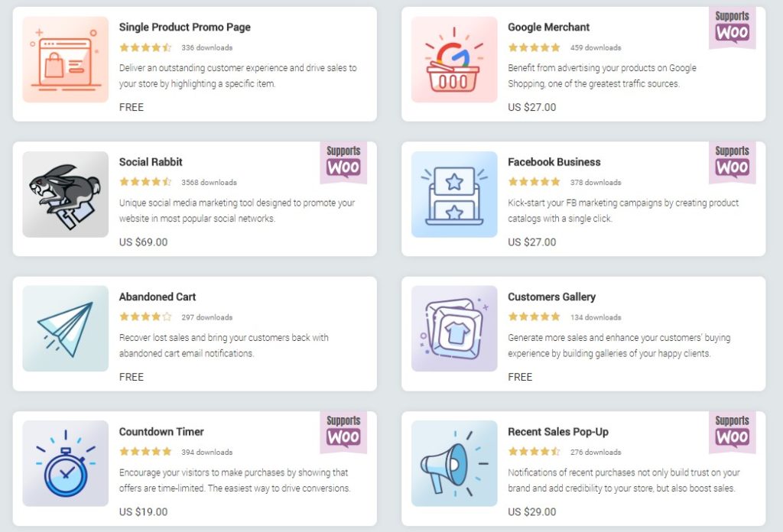Screen dimensions: 783x532
Task: Click the Customers Gallery t-shirt icon
Action: pyautogui.click(x=454, y=329)
